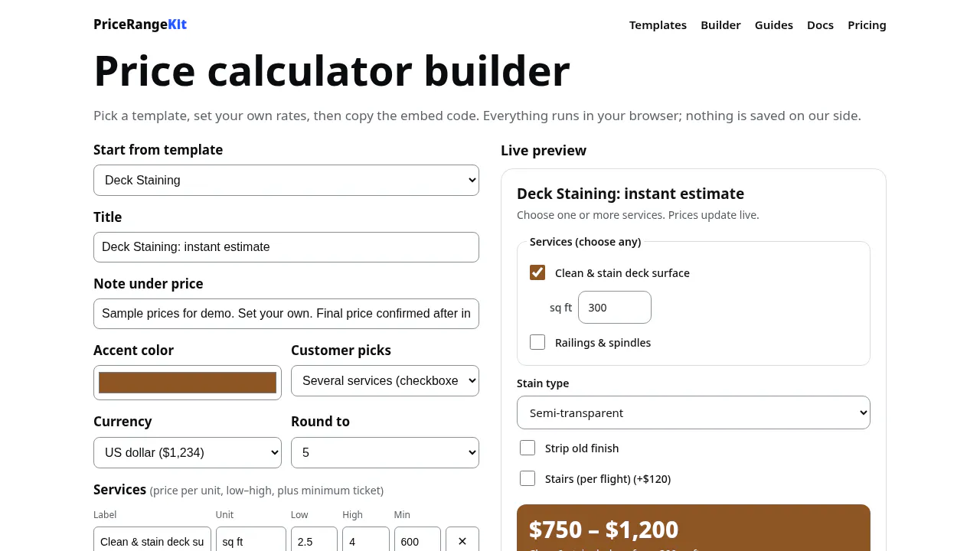Edit the High rate field 4
980x551 pixels.
pyautogui.click(x=366, y=541)
